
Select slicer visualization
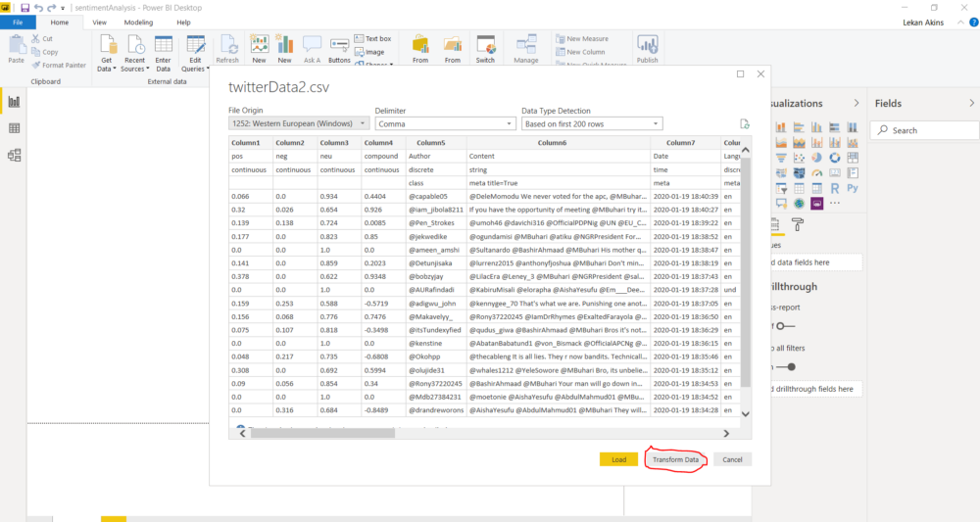tap(781, 188)
